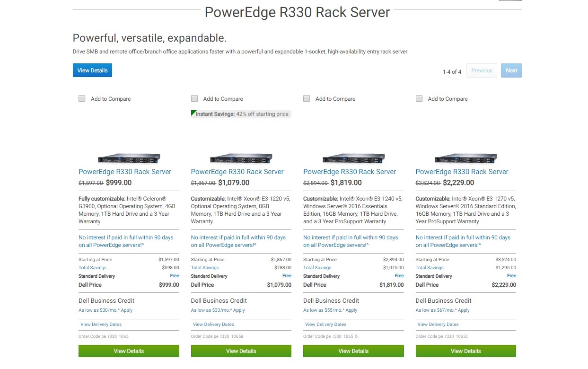
Task: Click the Celeron G3900 server image
Action: click(129, 158)
